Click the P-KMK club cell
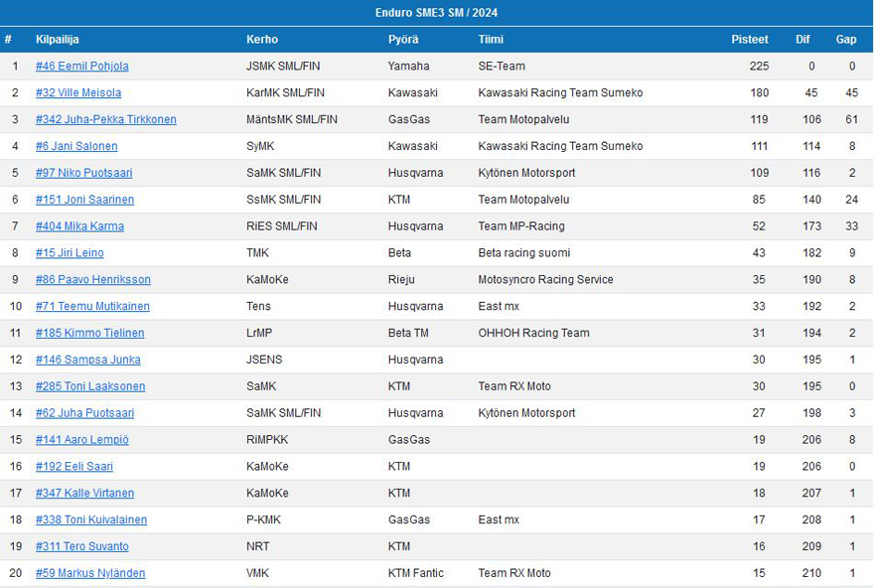 coord(263,520)
